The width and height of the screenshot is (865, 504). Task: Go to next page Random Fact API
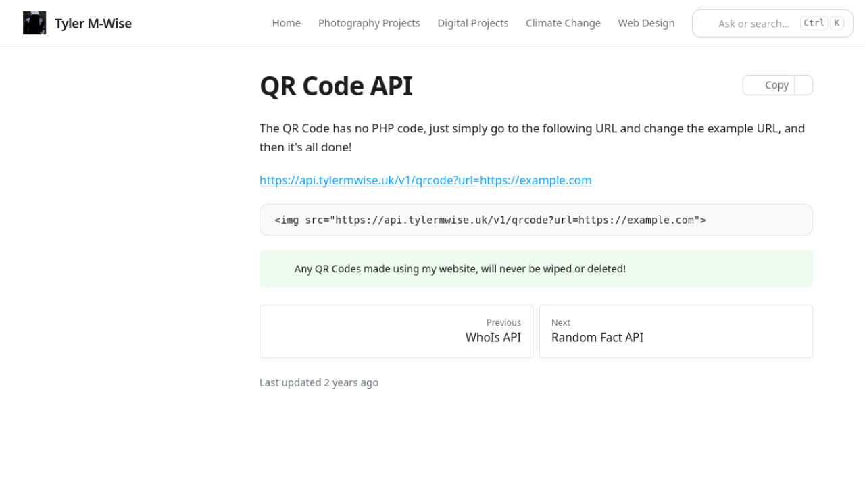[x=675, y=331]
